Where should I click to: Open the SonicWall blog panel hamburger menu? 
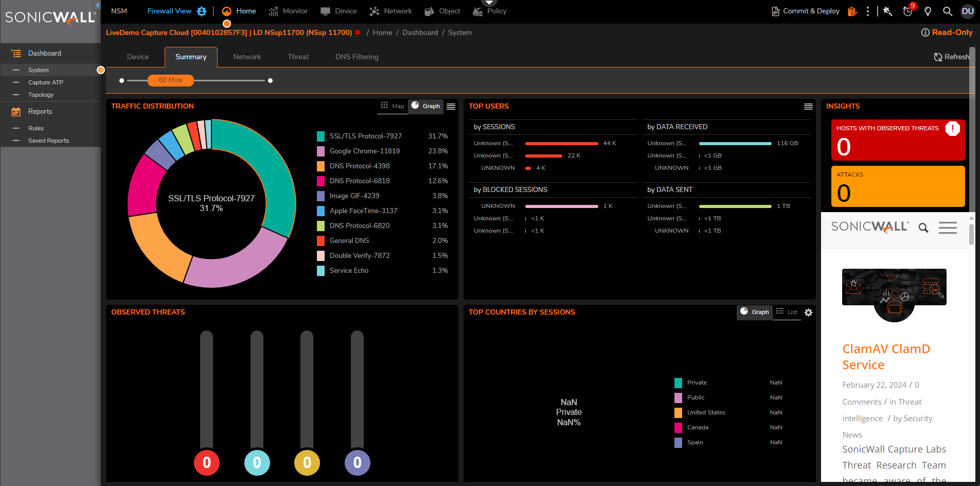[948, 228]
